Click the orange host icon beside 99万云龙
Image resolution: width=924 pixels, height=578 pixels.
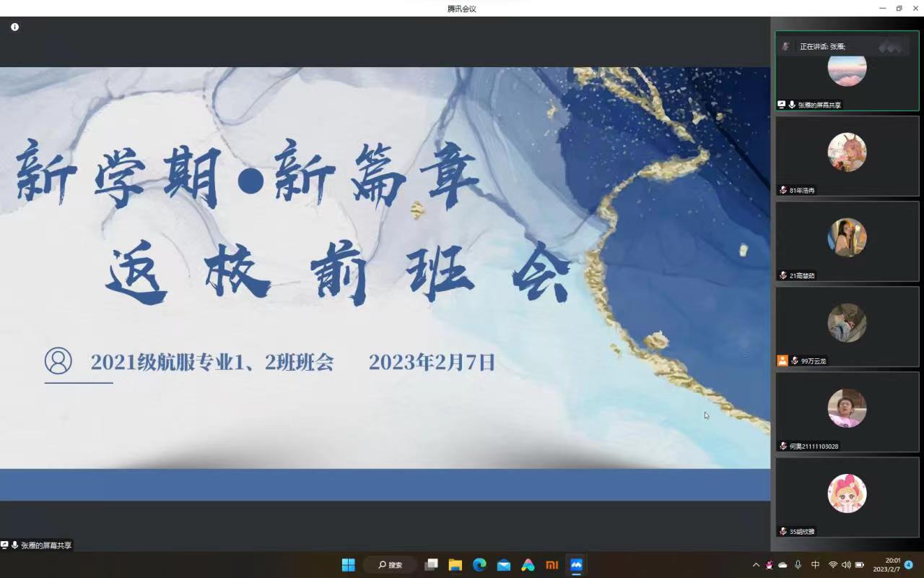point(782,361)
